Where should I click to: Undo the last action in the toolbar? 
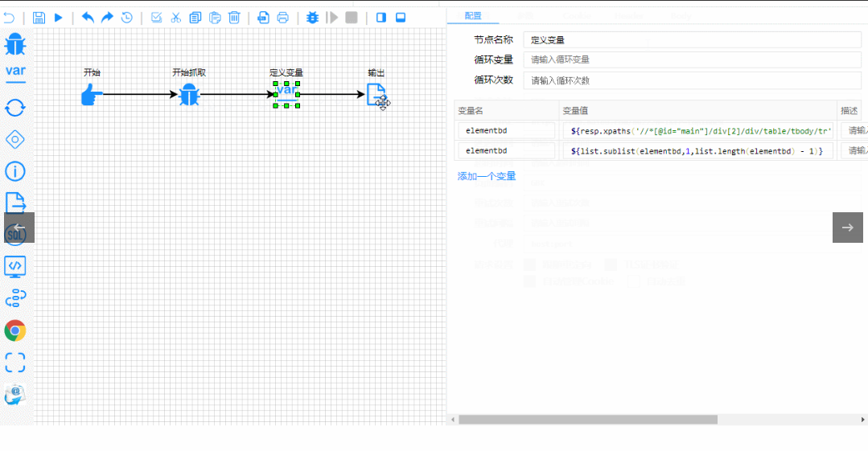click(88, 18)
